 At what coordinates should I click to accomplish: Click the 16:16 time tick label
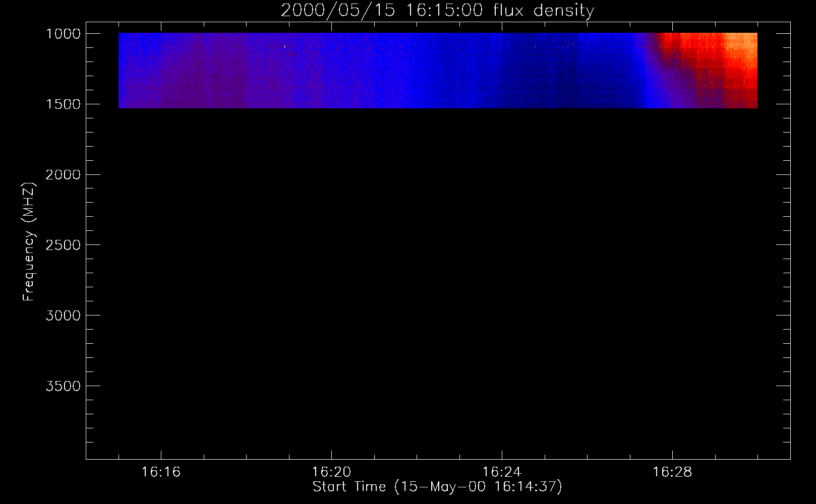161,472
